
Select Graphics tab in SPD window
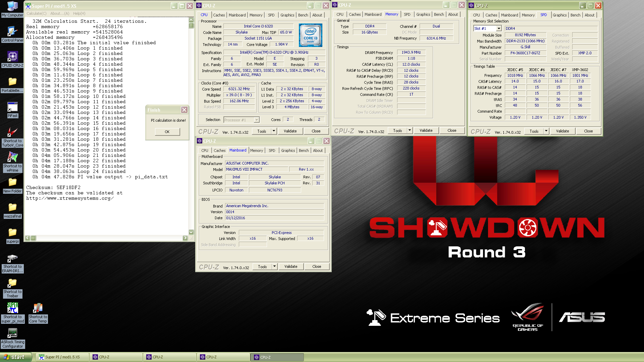coord(559,15)
